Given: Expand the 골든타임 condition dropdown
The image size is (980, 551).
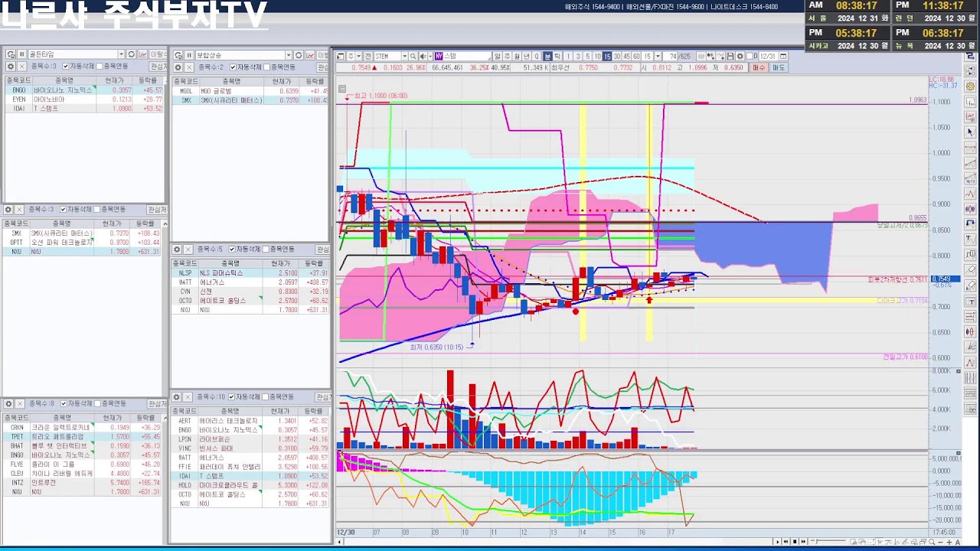Looking at the screenshot, I should (x=121, y=54).
